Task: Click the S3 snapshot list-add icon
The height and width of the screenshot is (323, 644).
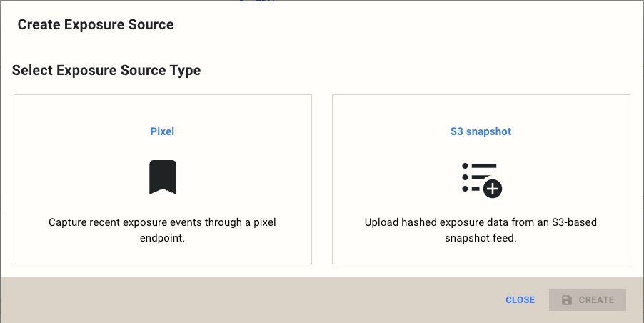Action: pos(481,179)
